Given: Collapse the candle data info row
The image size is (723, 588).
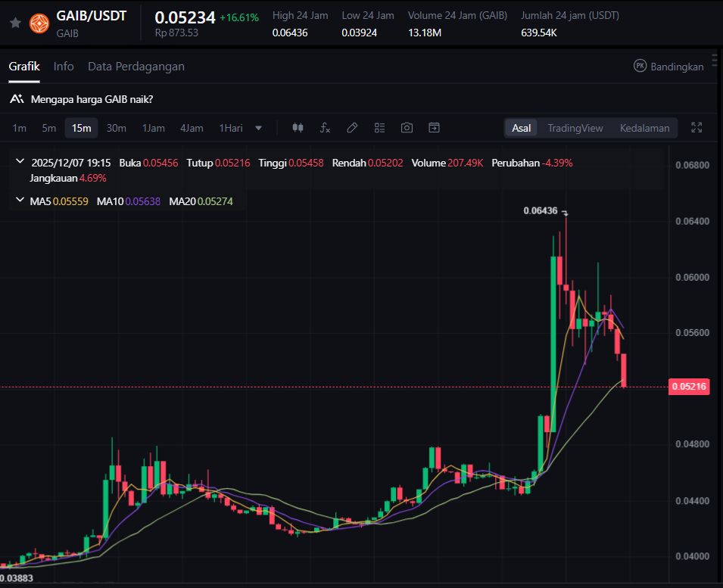Looking at the screenshot, I should [19, 163].
